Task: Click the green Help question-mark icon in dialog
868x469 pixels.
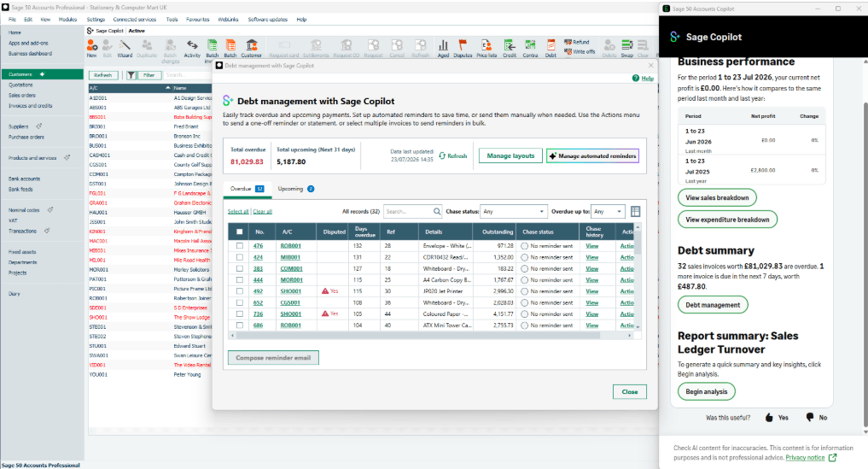Action: 636,79
